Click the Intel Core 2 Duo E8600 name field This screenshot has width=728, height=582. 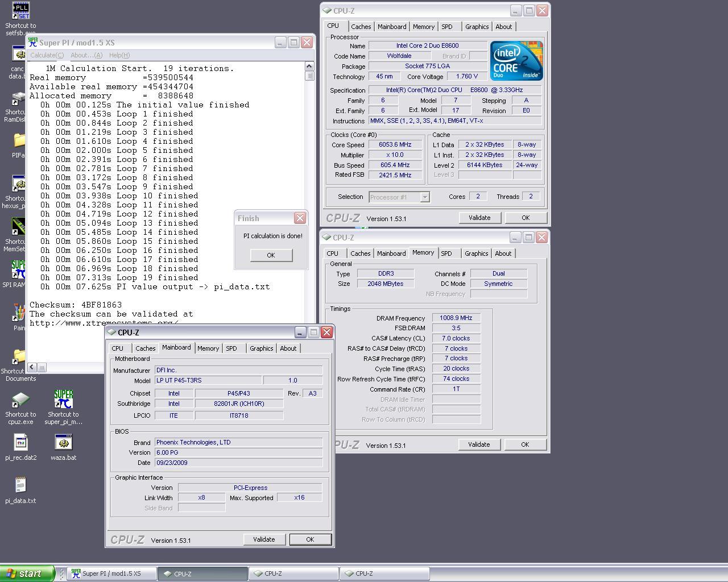(x=428, y=45)
